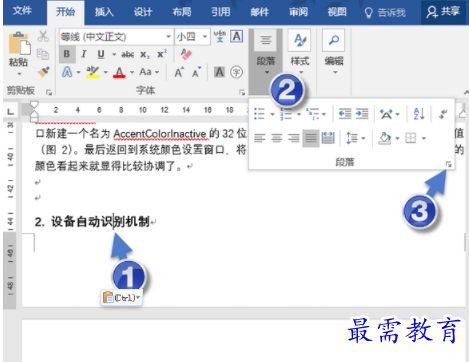This screenshot has height=362, width=469.
Task: Select the Format Painter brush
Action: 43,71
